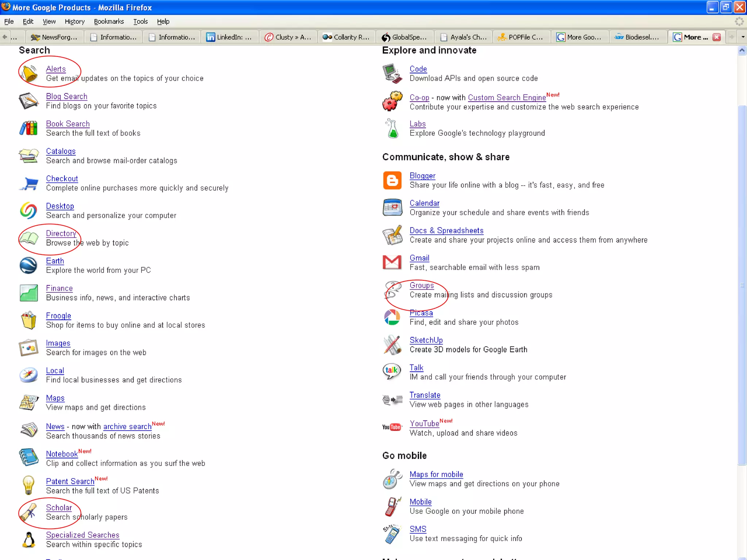Click the Blogger orange icon
This screenshot has width=747, height=560.
point(392,180)
